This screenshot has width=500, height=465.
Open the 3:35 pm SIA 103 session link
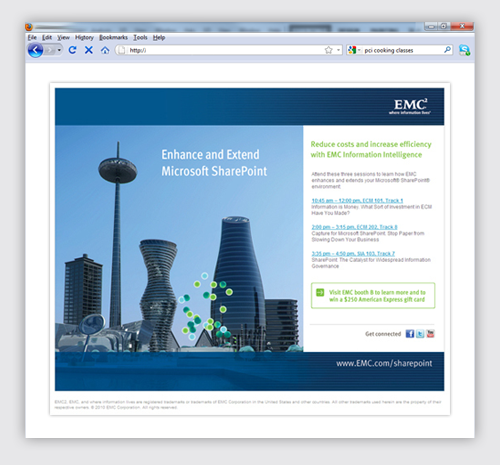click(353, 254)
